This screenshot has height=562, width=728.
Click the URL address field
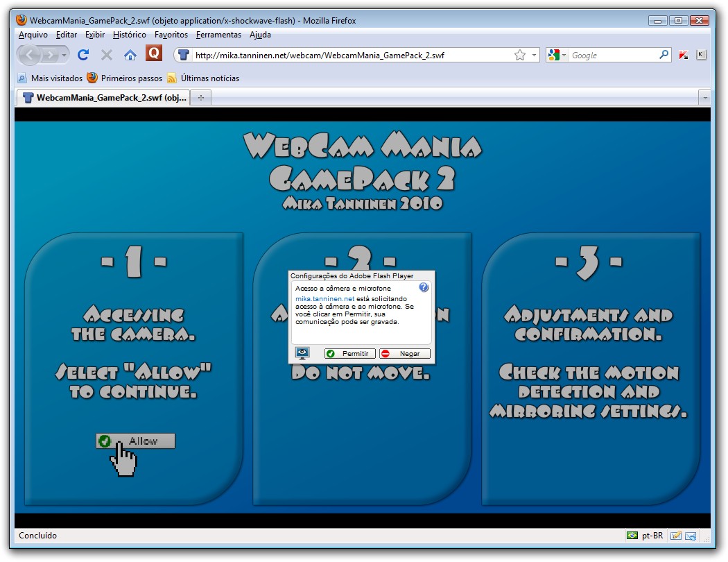click(x=353, y=56)
